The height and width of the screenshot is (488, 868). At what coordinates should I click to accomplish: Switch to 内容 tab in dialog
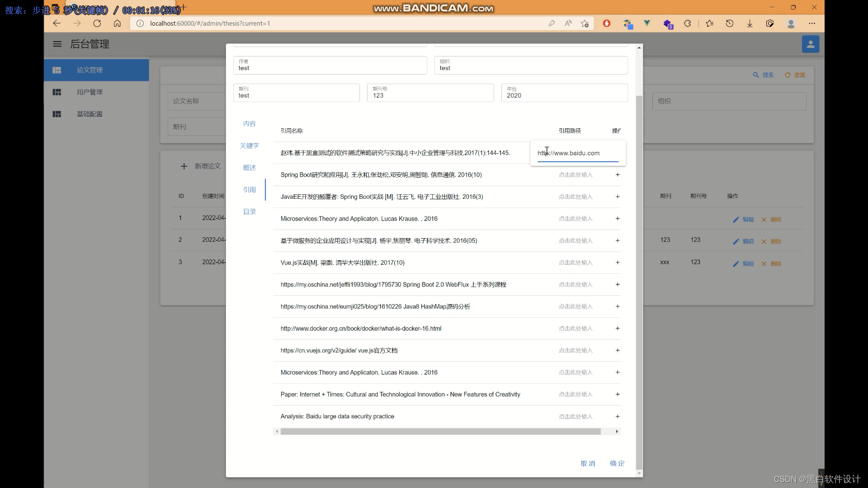point(249,124)
